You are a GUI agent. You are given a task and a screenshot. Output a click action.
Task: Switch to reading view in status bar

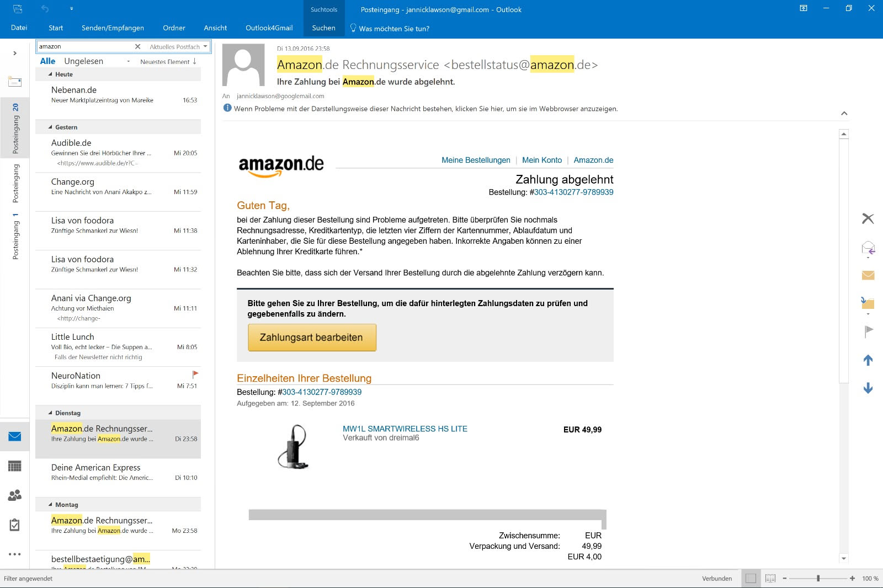770,578
